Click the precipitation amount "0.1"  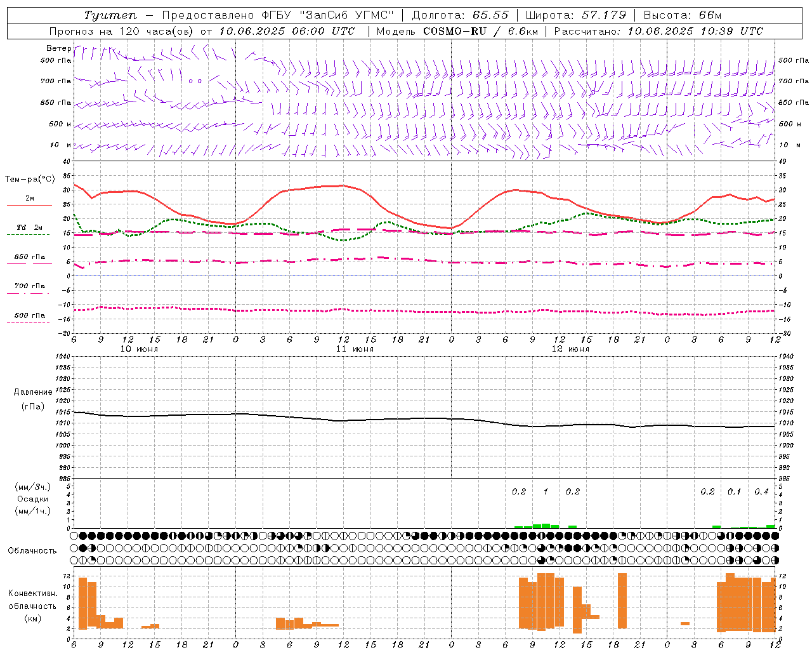tap(735, 491)
